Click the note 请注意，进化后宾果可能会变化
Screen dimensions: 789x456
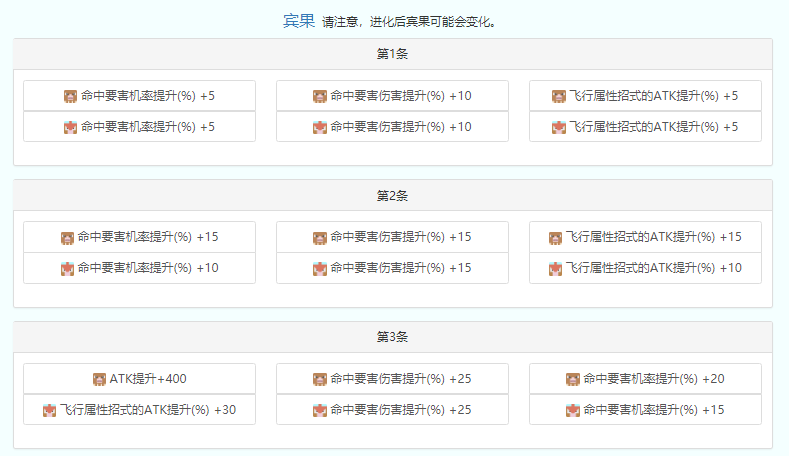(409, 22)
